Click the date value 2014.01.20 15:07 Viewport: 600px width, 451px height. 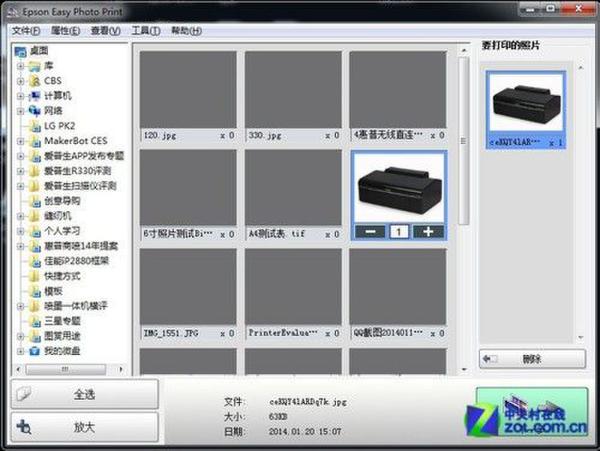point(305,431)
